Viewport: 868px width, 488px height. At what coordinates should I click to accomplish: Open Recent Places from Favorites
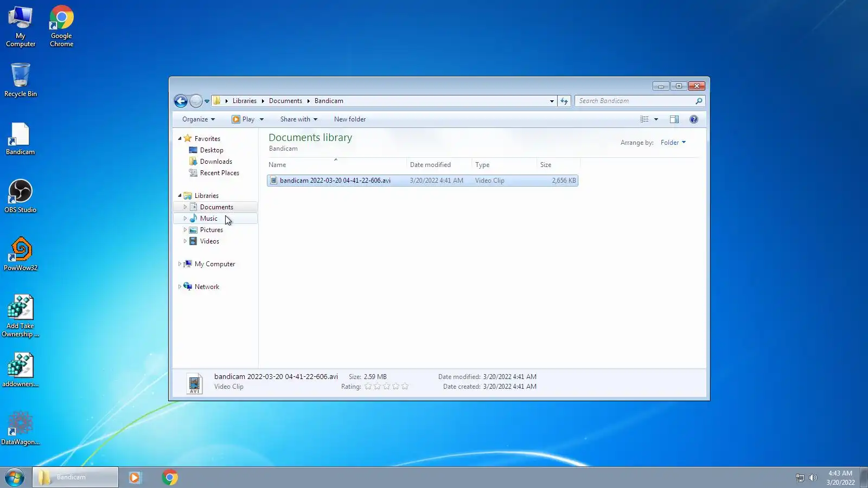click(x=219, y=173)
